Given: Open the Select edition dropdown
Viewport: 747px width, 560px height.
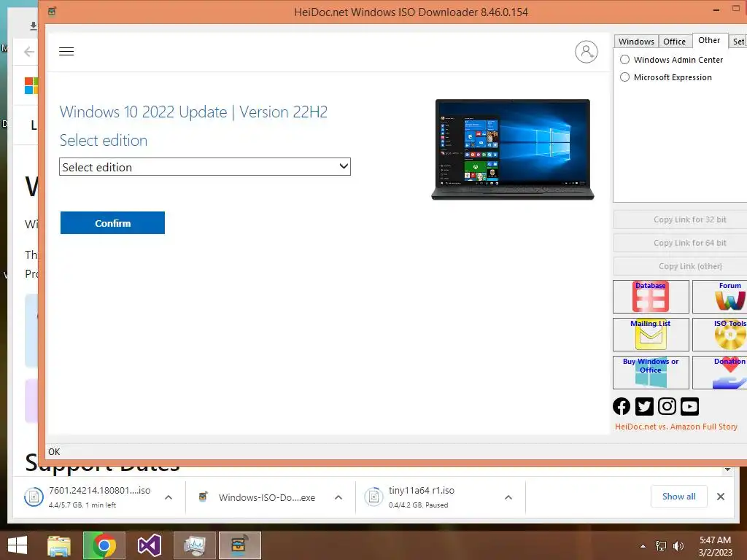Looking at the screenshot, I should pos(205,167).
